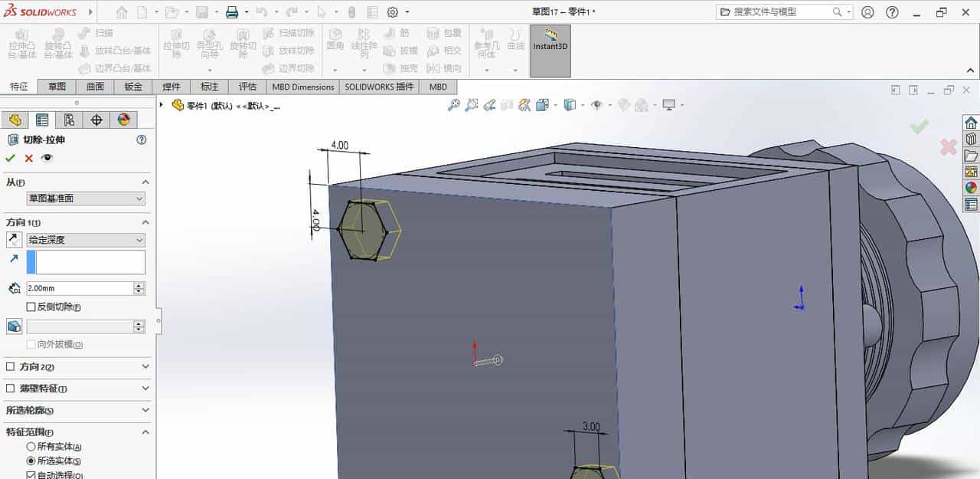Open the 草图基准面 start condition dropdown
The image size is (980, 479).
tap(85, 198)
